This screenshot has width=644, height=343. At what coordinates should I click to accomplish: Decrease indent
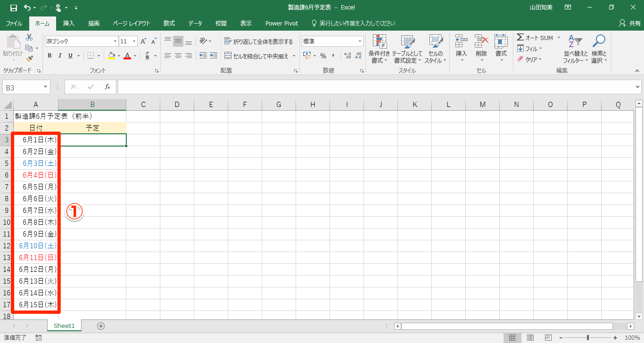[x=203, y=56]
